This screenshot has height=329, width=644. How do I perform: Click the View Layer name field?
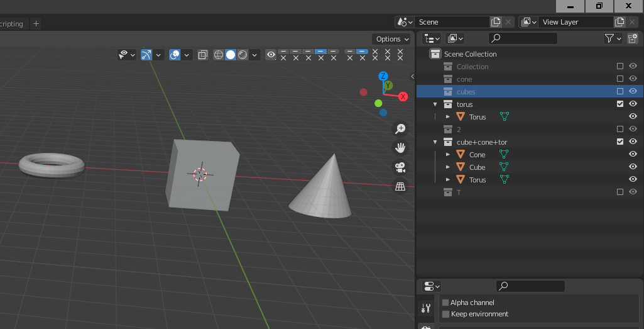[x=576, y=22]
